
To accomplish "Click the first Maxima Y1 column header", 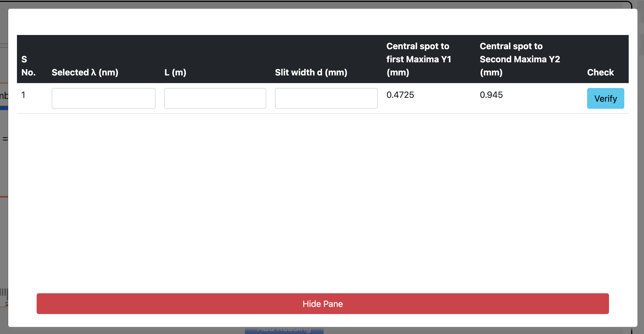I will (x=418, y=59).
